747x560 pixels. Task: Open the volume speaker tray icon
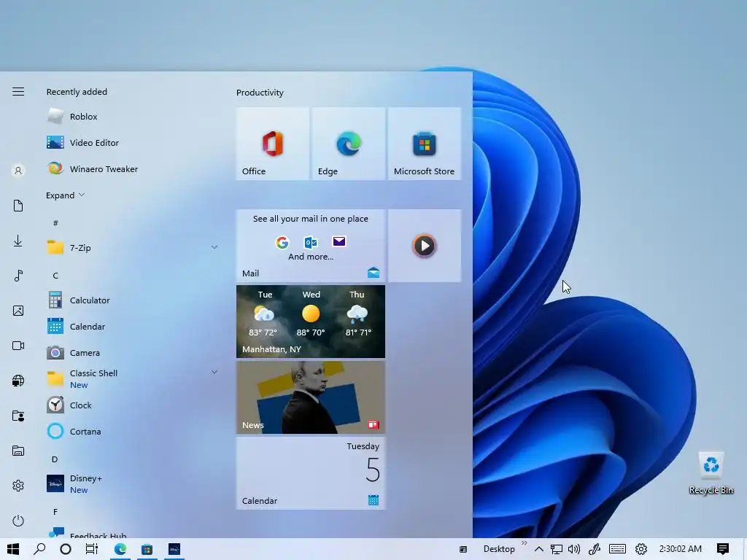pos(574,549)
